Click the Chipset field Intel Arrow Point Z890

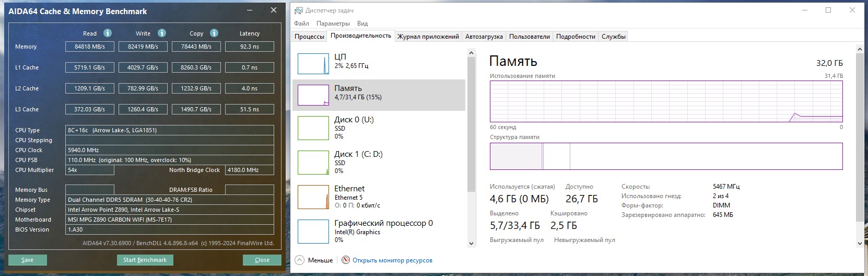click(170, 210)
